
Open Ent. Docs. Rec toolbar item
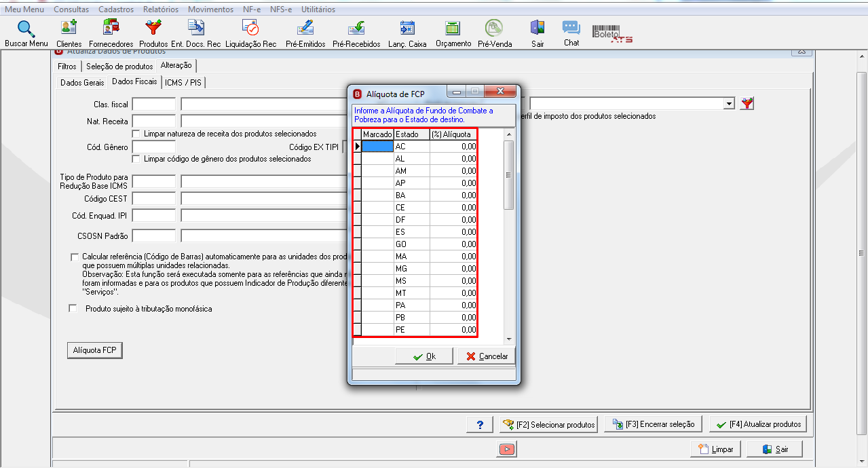195,33
